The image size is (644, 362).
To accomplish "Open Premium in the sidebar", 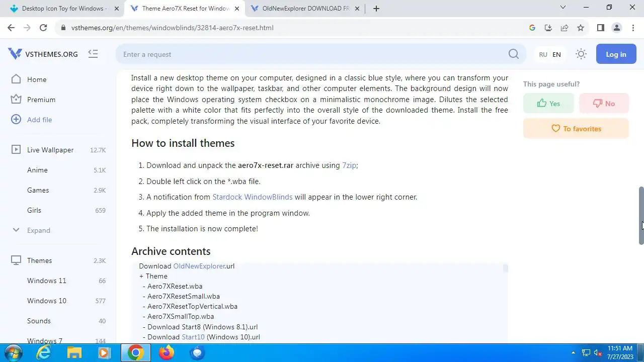I will tap(41, 100).
